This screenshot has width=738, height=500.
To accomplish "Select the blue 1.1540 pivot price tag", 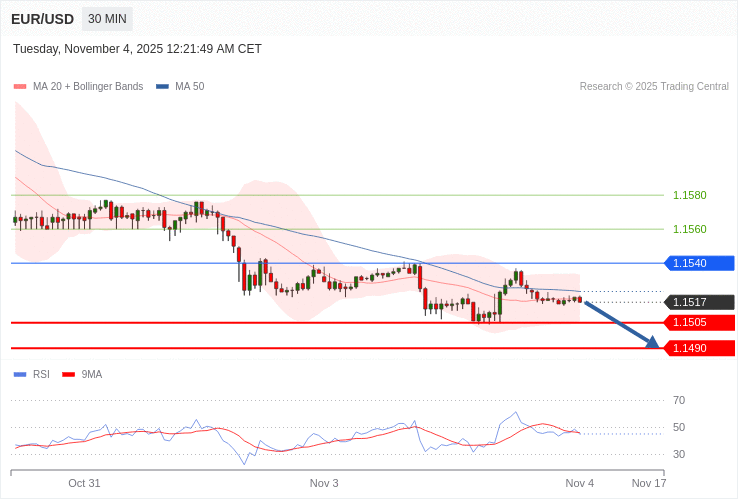I will point(700,263).
